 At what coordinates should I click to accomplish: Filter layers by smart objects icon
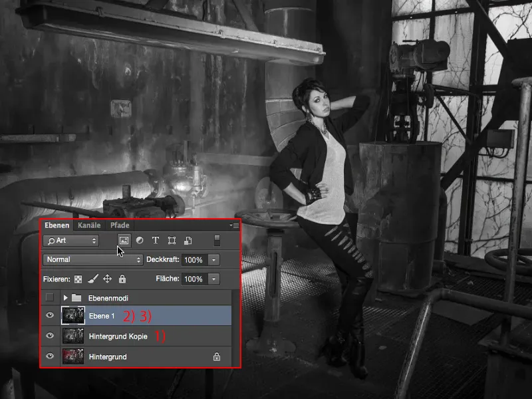tap(188, 241)
